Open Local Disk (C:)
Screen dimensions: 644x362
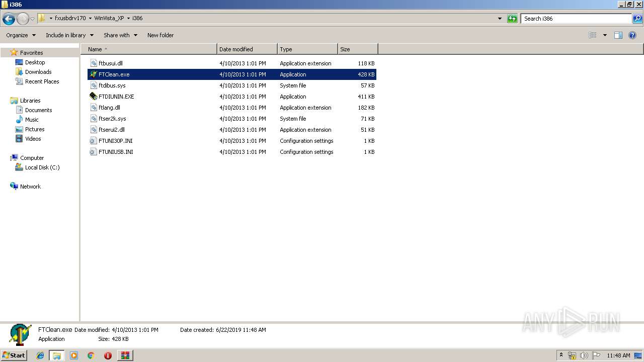[42, 167]
